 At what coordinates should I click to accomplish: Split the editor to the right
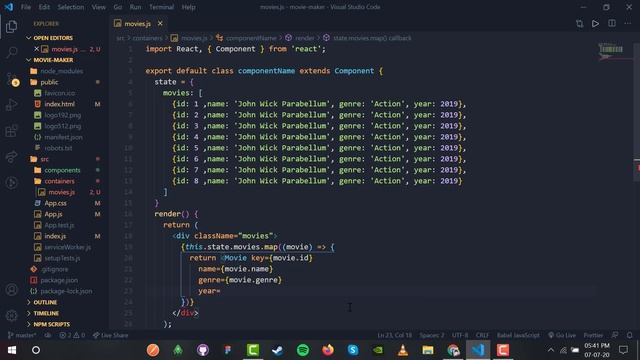[612, 24]
